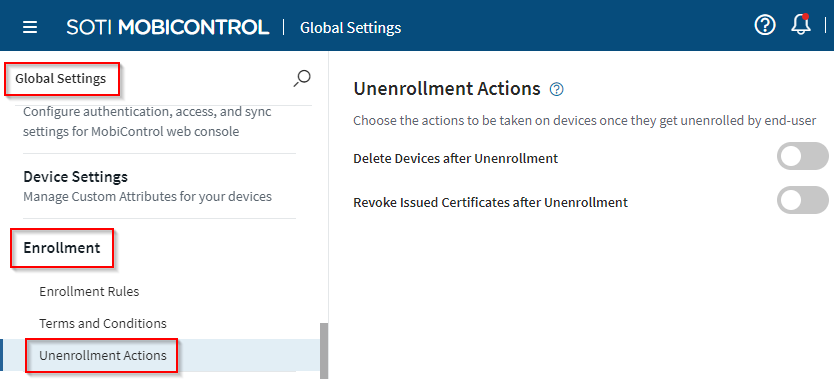
Task: Select the Enrollment section heading
Action: (62, 248)
